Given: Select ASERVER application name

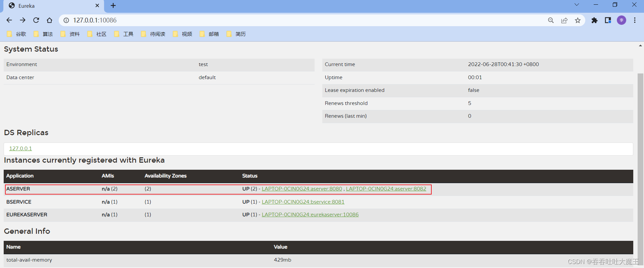Looking at the screenshot, I should click(18, 189).
